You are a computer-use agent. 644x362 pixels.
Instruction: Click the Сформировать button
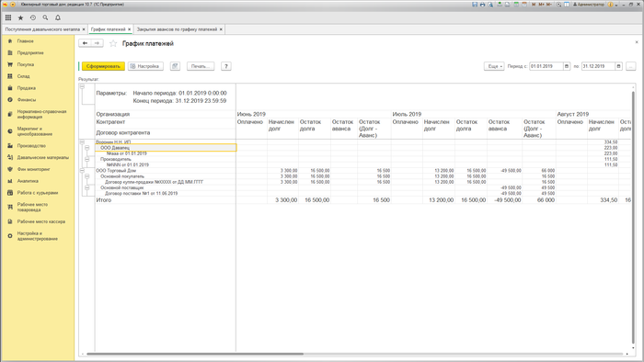(103, 66)
